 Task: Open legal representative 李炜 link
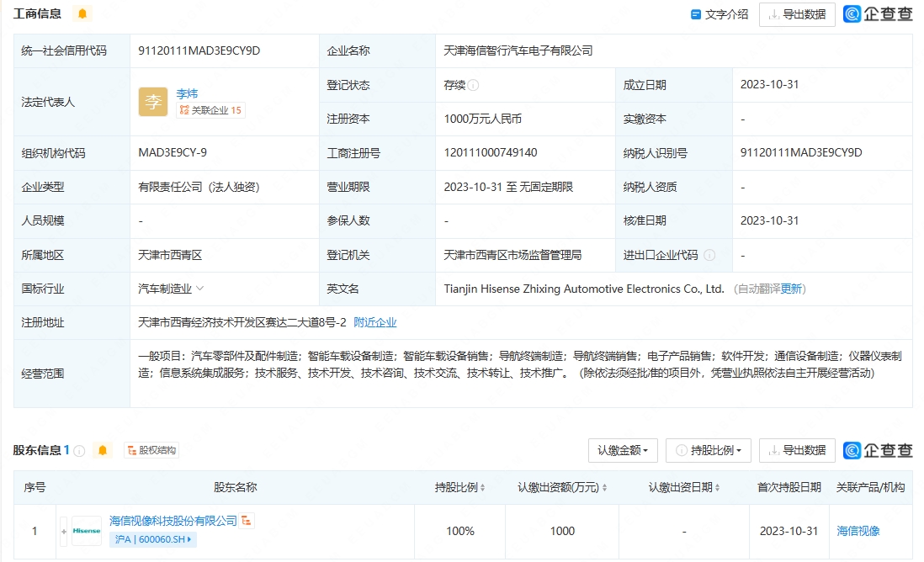click(x=187, y=93)
